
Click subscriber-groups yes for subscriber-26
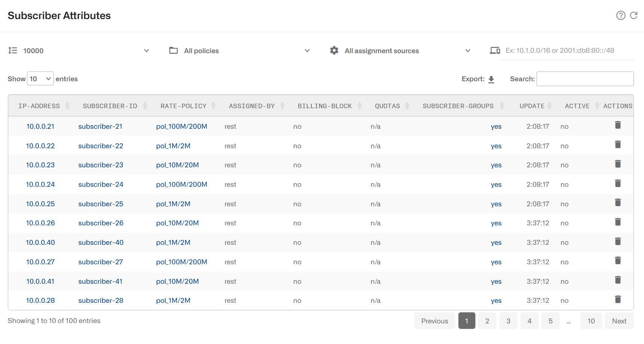(x=496, y=223)
